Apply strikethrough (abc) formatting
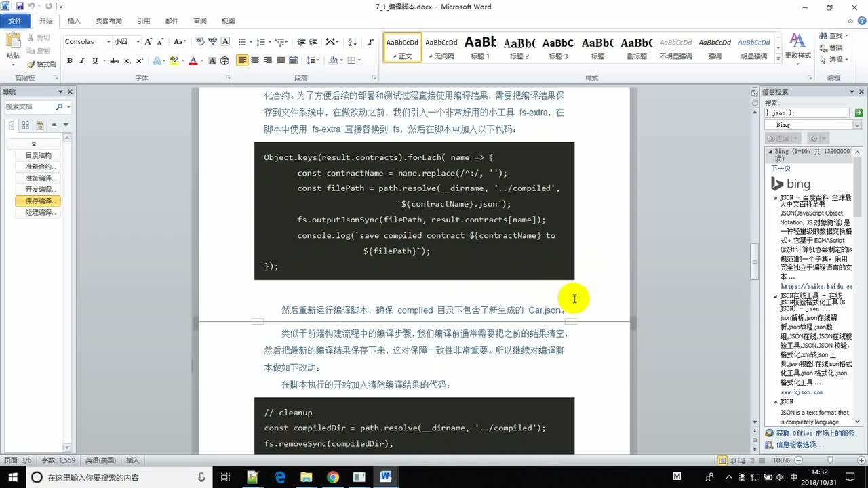Image resolution: width=868 pixels, height=488 pixels. tap(115, 60)
